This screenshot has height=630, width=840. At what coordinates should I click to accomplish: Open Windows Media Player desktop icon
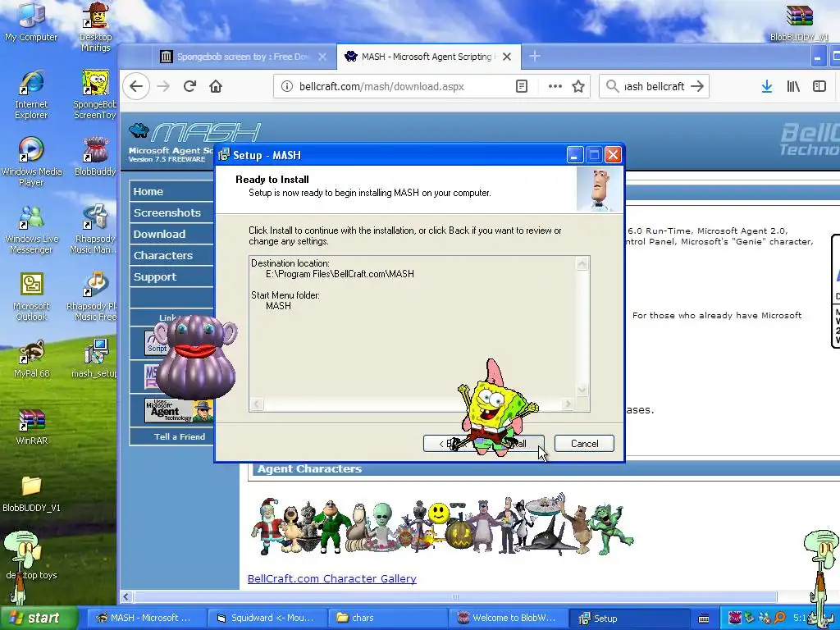pos(31,162)
